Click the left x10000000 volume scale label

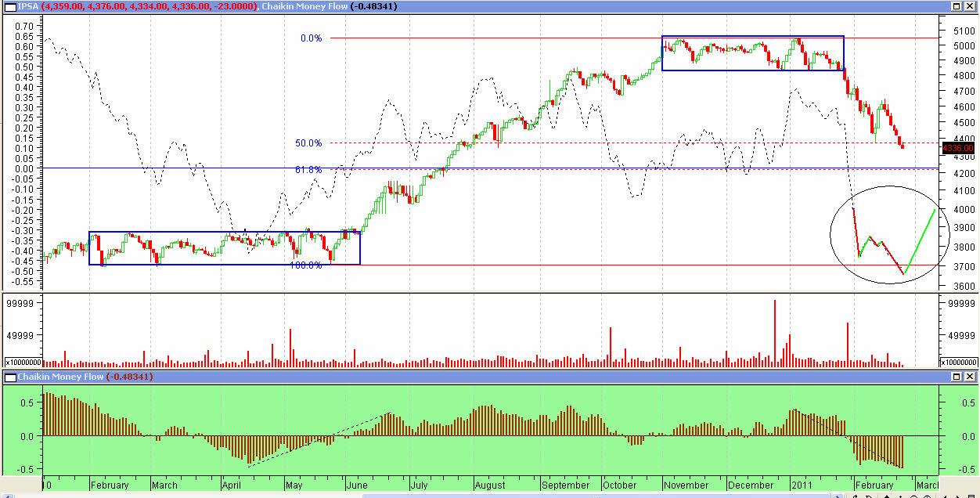(x=23, y=363)
